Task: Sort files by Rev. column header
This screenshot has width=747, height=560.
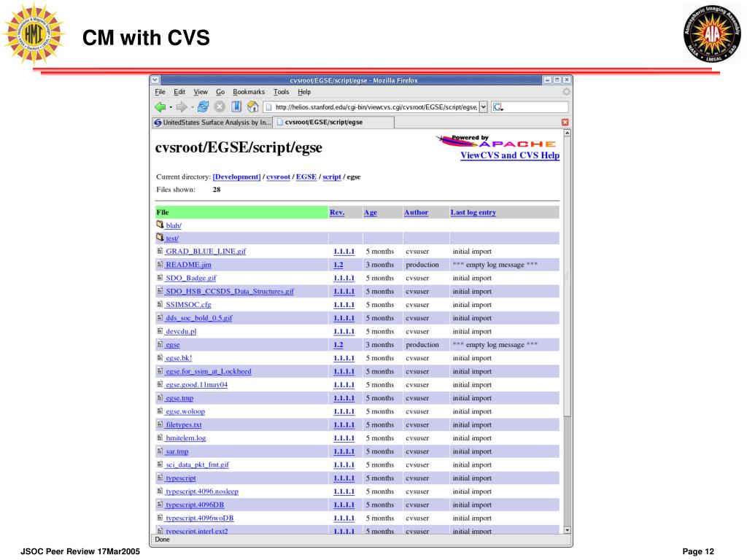Action: pyautogui.click(x=337, y=212)
